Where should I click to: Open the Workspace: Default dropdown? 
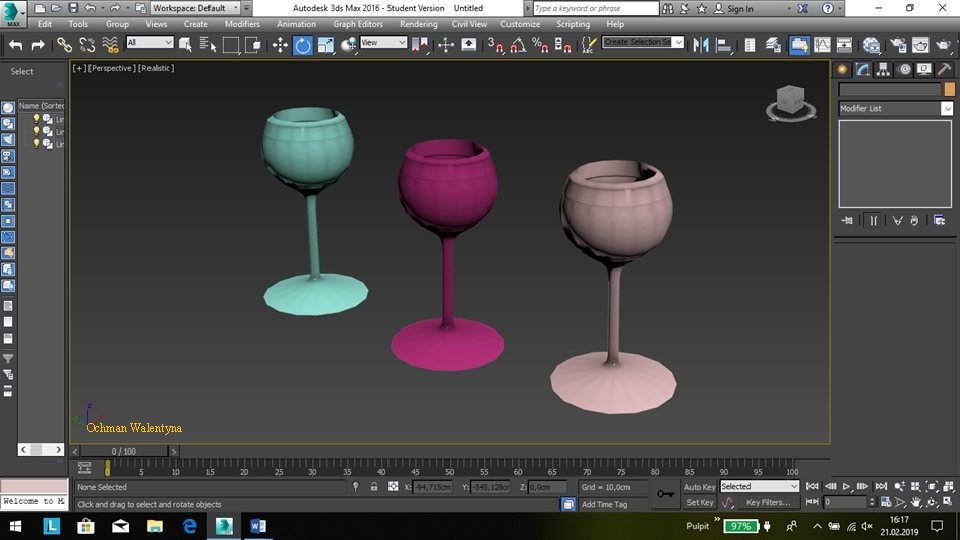[x=196, y=8]
